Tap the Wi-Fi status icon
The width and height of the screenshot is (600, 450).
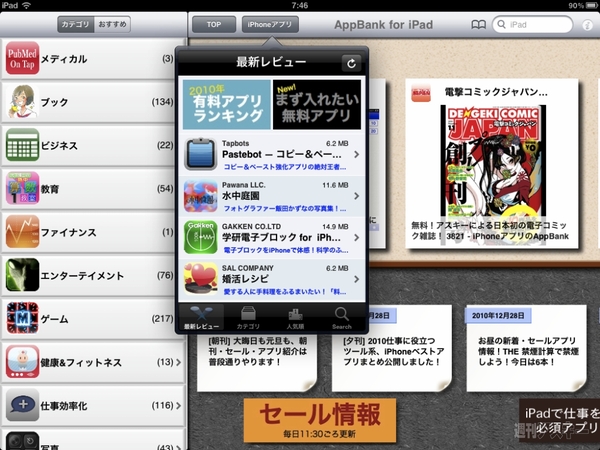[x=26, y=5]
